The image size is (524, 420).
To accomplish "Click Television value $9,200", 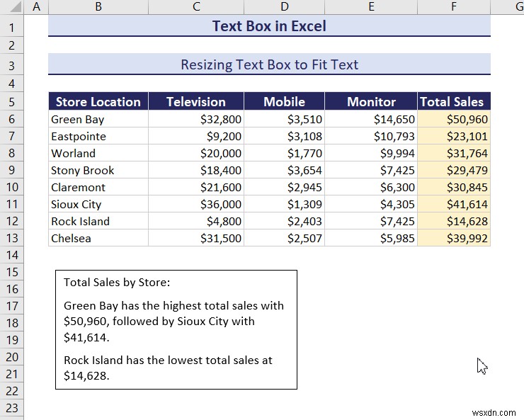I will point(196,136).
